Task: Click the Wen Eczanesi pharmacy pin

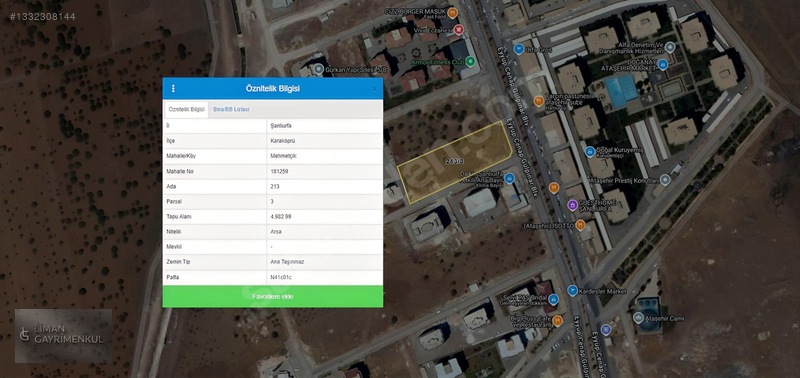Action: pyautogui.click(x=459, y=30)
